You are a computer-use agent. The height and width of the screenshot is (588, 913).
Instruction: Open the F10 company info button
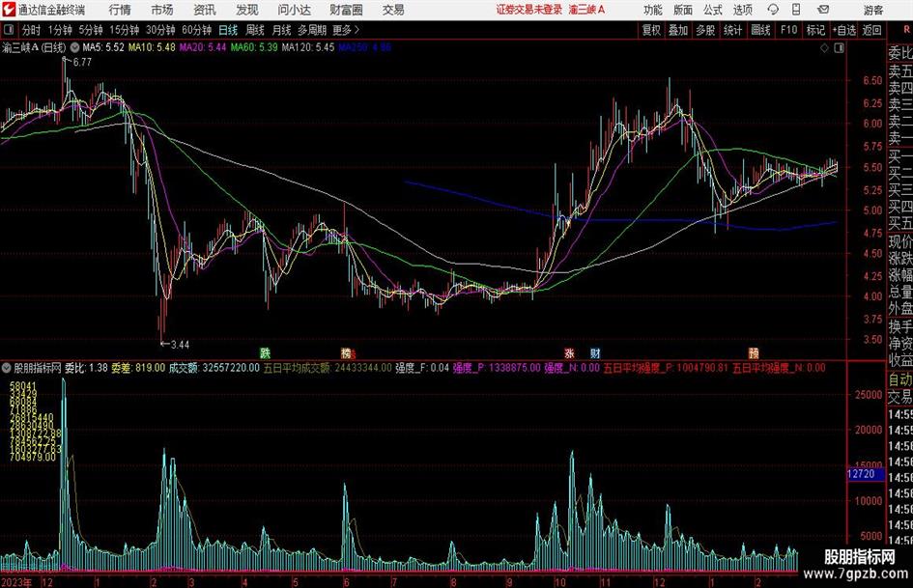click(788, 30)
